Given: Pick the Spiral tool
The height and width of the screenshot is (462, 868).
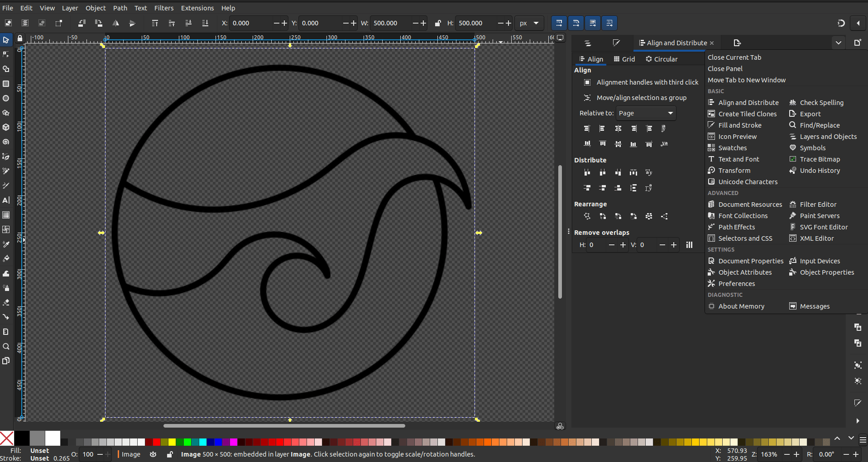Looking at the screenshot, I should [6, 142].
